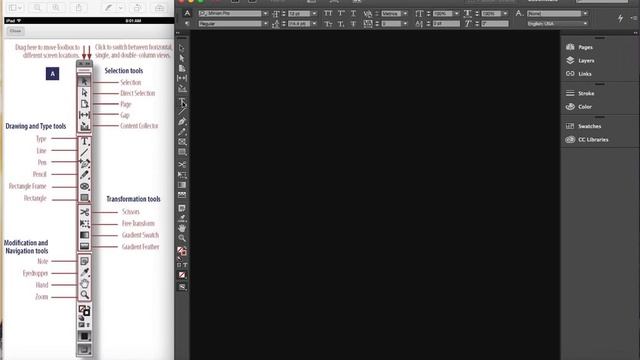Select the Selection tool in InDesign toolbox
Viewport: 640px width, 360px height.
(x=182, y=48)
